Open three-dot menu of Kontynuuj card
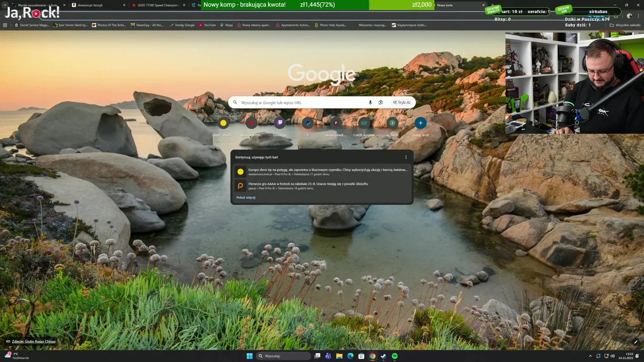 click(x=406, y=157)
